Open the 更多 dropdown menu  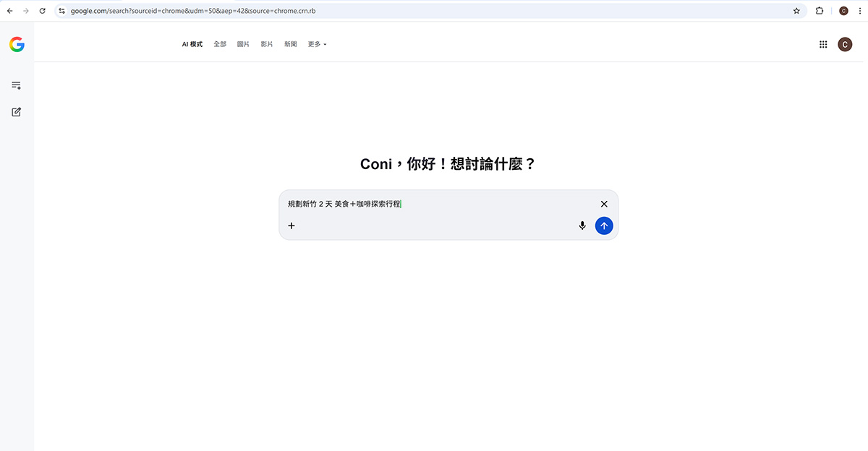[x=315, y=44]
